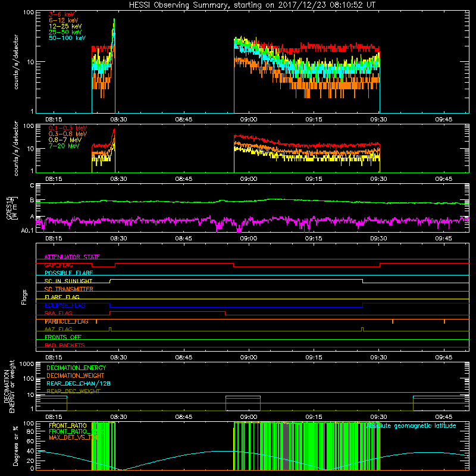Select the 0.1-0.3 MeV legend label
The image size is (476, 476).
[68, 128]
